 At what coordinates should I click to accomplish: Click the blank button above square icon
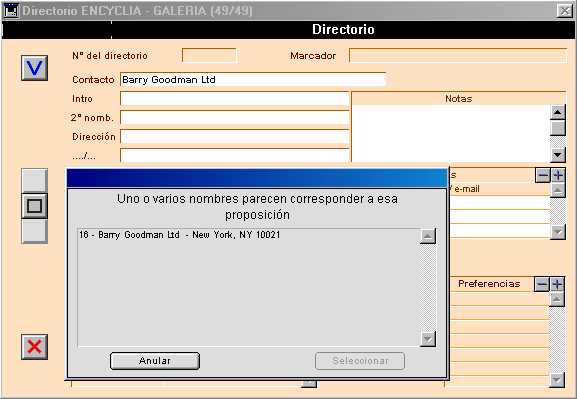(x=34, y=181)
